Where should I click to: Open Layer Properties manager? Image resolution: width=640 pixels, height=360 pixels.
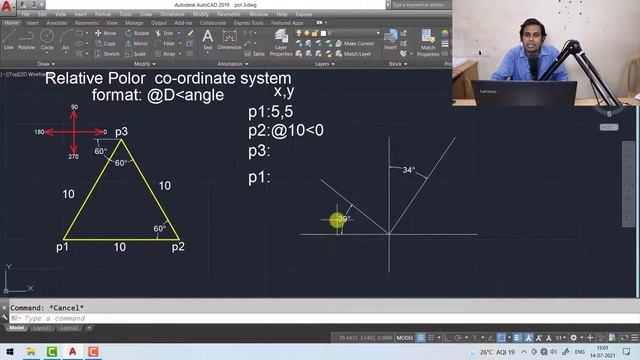[281, 42]
